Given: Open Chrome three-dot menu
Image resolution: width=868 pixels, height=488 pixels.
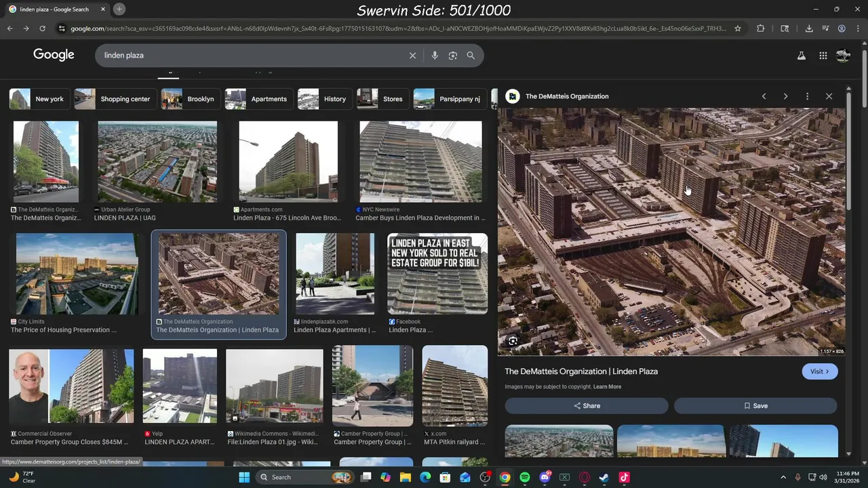Looking at the screenshot, I should (x=858, y=28).
